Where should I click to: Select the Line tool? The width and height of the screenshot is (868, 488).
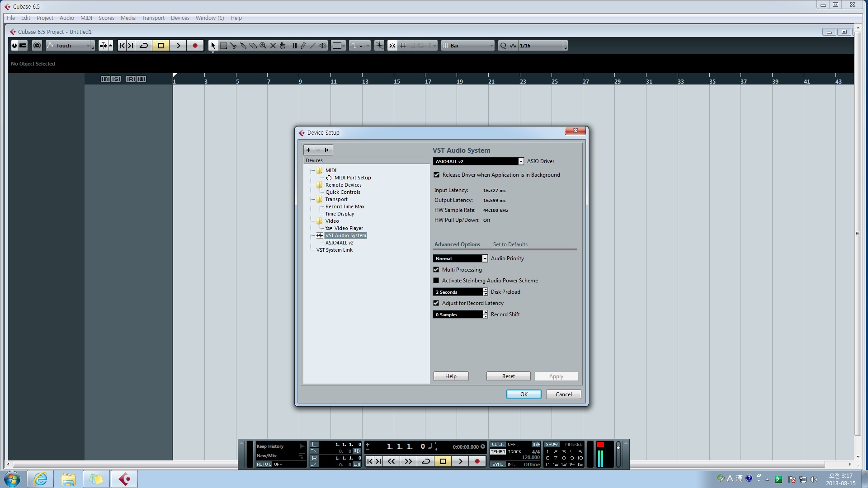313,46
